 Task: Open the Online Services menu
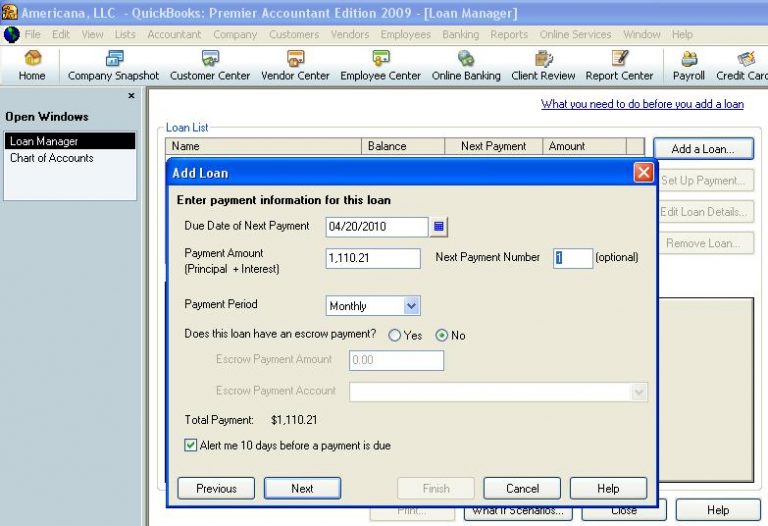pyautogui.click(x=576, y=34)
